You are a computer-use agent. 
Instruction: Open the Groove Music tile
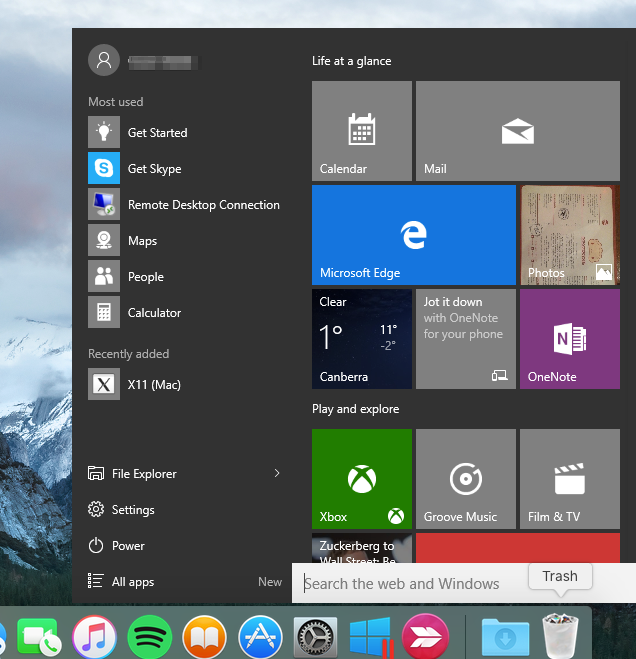pos(466,479)
